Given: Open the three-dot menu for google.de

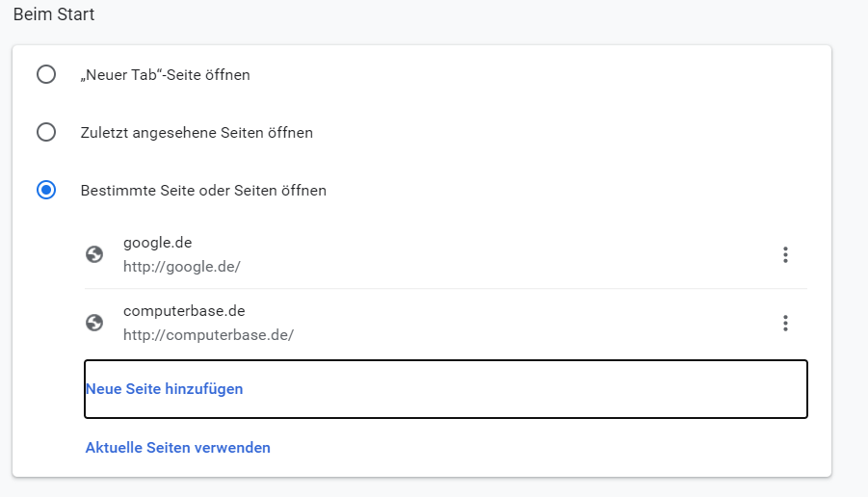Looking at the screenshot, I should [785, 254].
